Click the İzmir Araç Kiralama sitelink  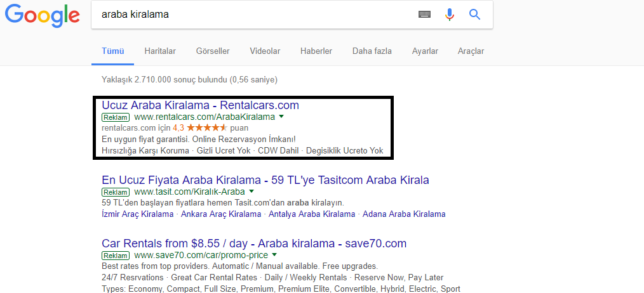137,214
